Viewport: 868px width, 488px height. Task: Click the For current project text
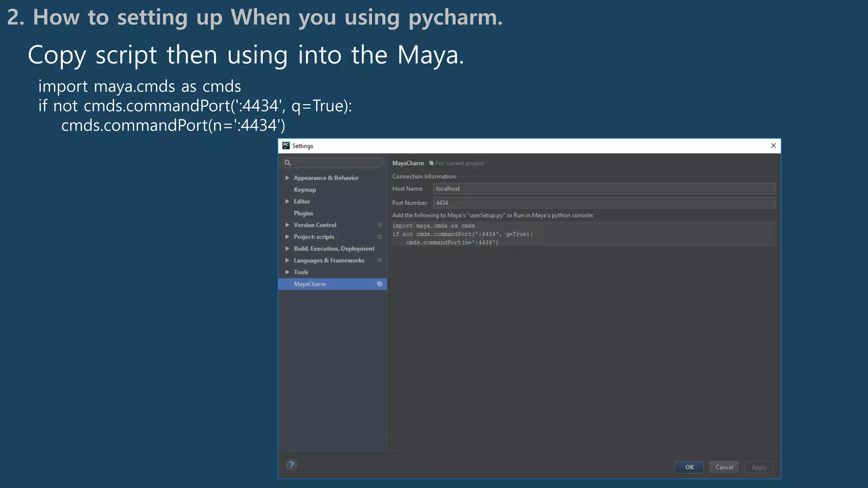point(459,163)
